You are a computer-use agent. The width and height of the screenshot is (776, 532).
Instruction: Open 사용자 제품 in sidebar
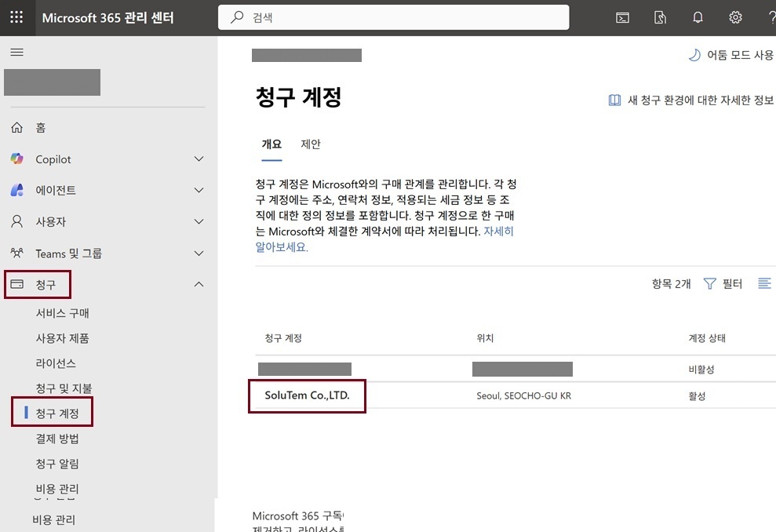click(62, 338)
